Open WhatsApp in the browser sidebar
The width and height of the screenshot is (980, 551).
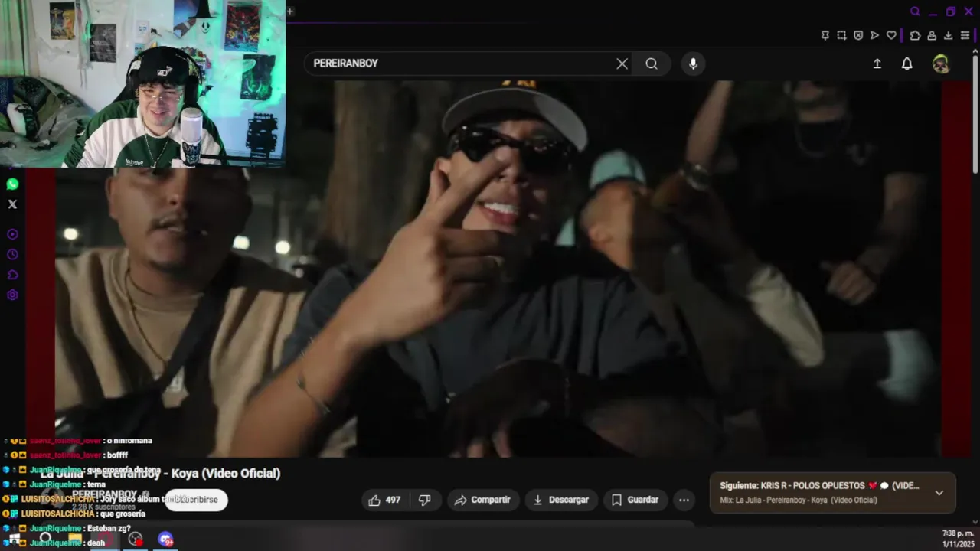point(12,184)
